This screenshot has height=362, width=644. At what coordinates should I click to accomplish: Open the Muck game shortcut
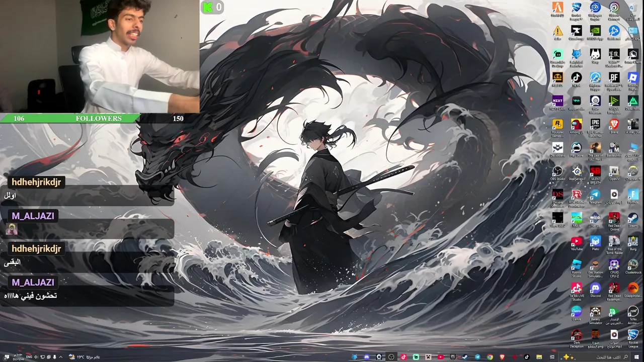pos(577,219)
